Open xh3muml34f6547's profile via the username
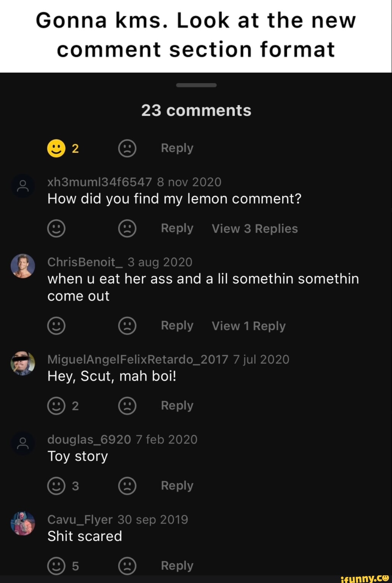The height and width of the screenshot is (583, 392). (x=99, y=182)
